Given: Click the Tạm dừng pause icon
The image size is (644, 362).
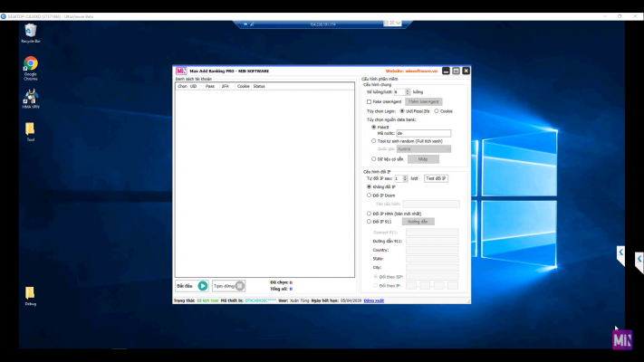Looking at the screenshot, I should [x=240, y=286].
